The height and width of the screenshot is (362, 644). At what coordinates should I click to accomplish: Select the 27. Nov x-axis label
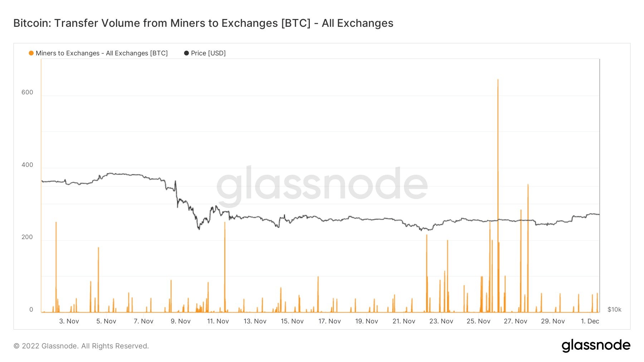(516, 321)
